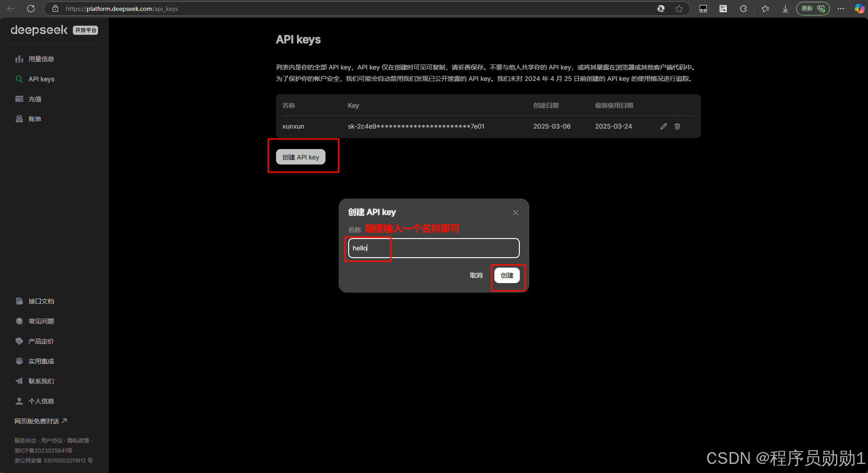This screenshot has width=868, height=473.
Task: Click the 个人信息 person icon
Action: [19, 401]
